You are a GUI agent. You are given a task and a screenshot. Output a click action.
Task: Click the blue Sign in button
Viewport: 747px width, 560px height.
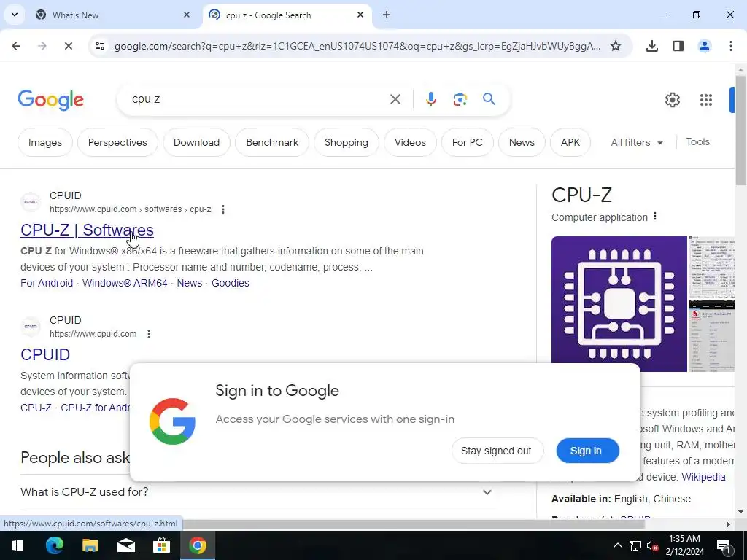[587, 451]
